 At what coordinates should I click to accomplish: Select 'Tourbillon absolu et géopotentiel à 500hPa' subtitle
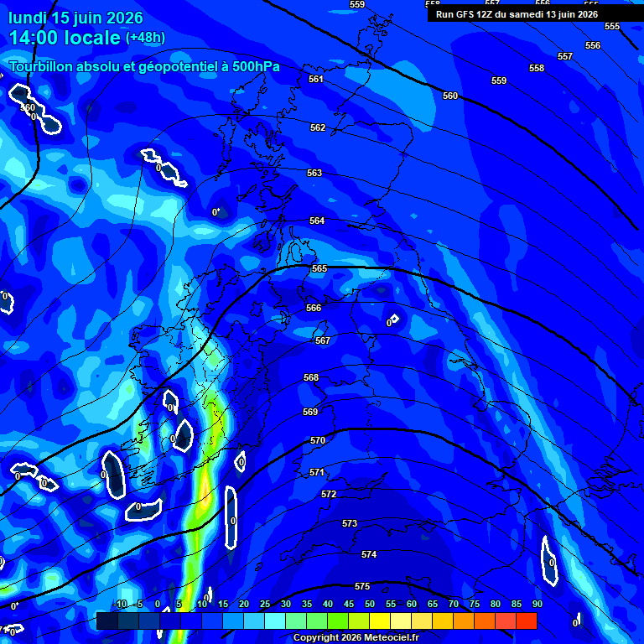(144, 66)
